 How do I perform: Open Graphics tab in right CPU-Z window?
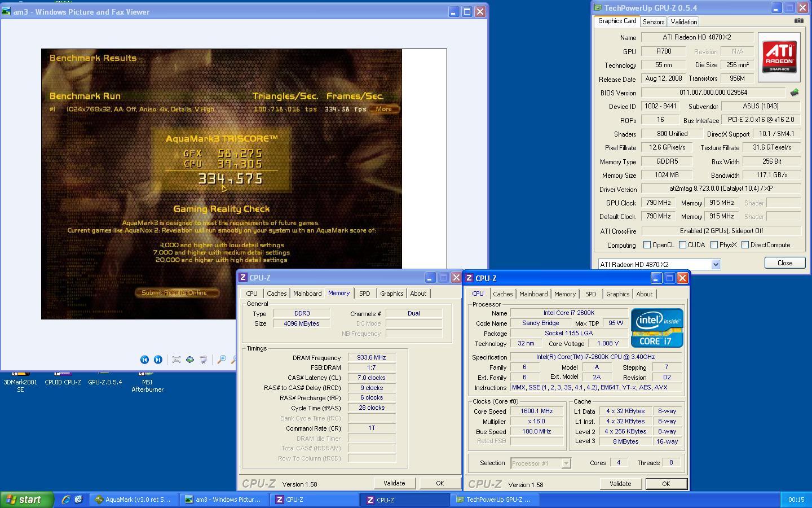[x=617, y=294]
